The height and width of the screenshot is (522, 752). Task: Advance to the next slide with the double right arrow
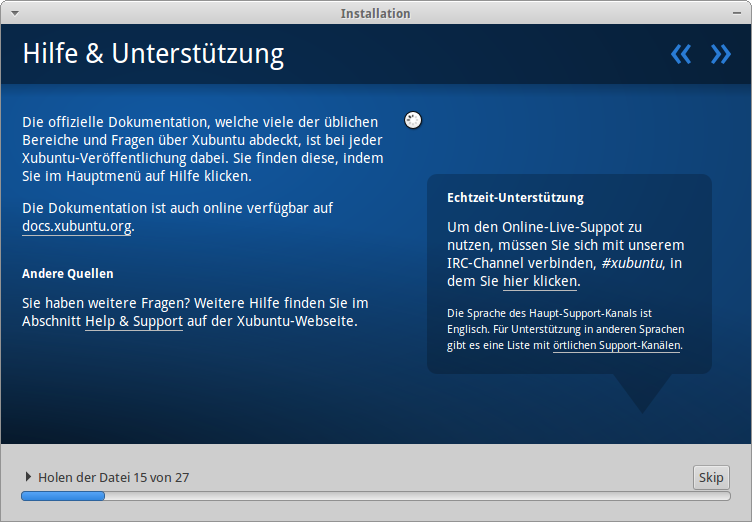tap(721, 54)
